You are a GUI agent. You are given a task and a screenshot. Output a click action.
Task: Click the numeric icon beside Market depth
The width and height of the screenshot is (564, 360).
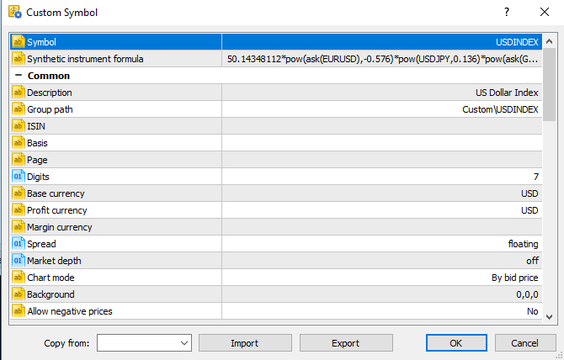[x=18, y=260]
